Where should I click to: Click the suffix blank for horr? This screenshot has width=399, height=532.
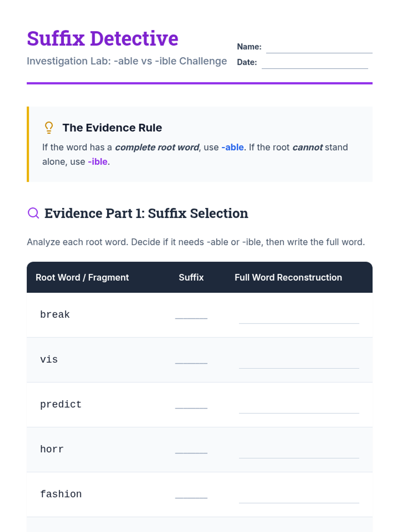coord(191,450)
